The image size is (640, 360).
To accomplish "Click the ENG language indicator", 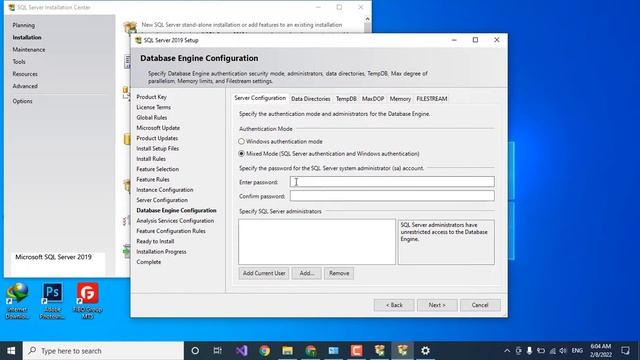I will (577, 351).
